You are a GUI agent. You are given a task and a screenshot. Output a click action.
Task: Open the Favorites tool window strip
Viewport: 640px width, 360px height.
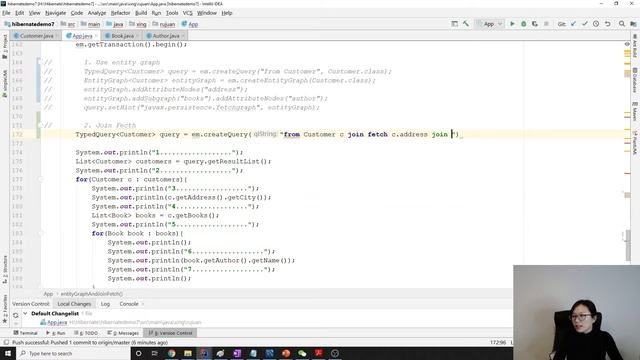[x=5, y=309]
